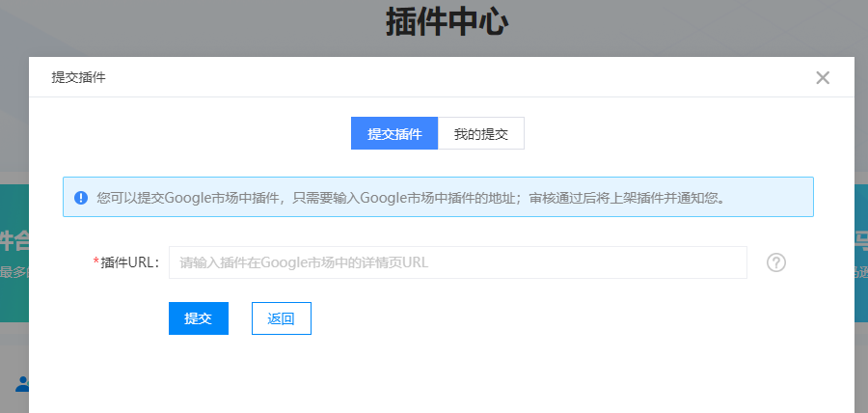Click the 提交插件 dialog title text
Viewport: 868px width, 413px height.
click(78, 78)
